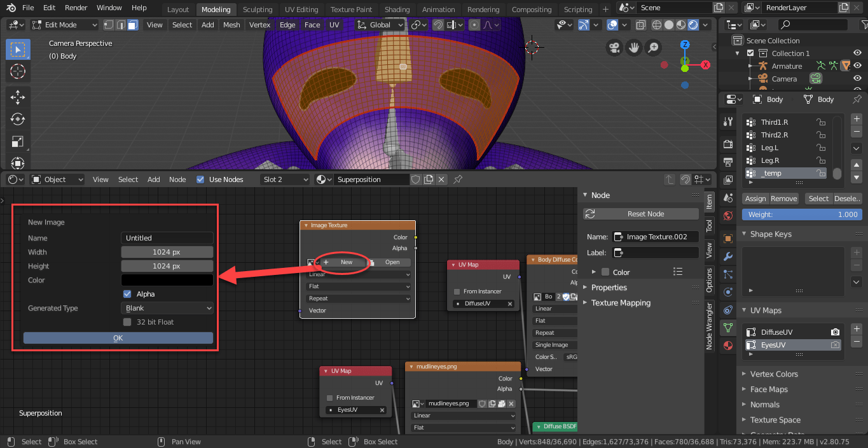
Task: Remove DiffuseUV from UV Map node
Action: [x=510, y=304]
